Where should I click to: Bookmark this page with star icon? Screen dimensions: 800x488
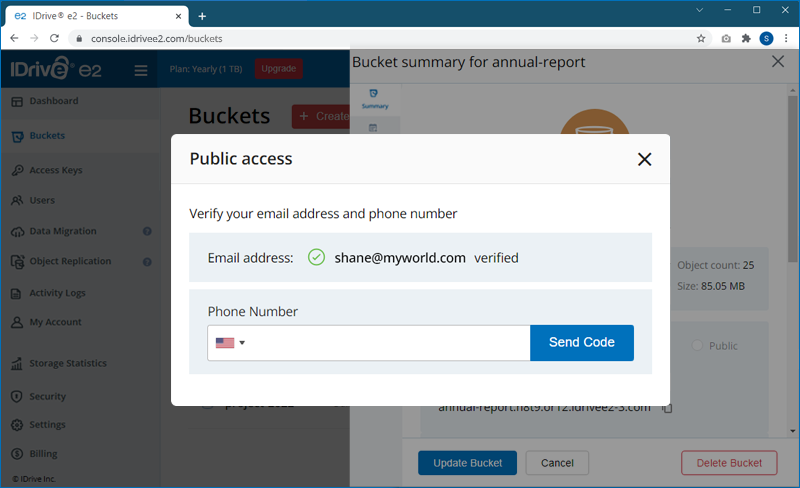[701, 38]
